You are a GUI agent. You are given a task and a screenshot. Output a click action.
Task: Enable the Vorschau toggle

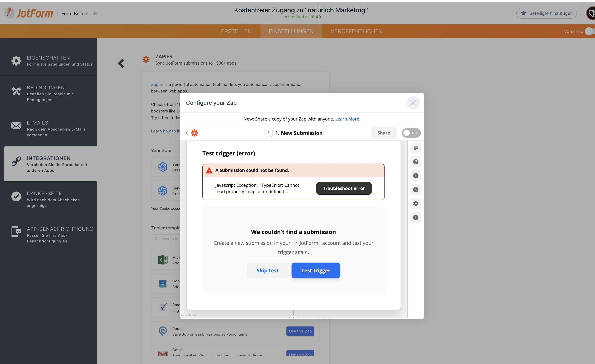point(589,31)
